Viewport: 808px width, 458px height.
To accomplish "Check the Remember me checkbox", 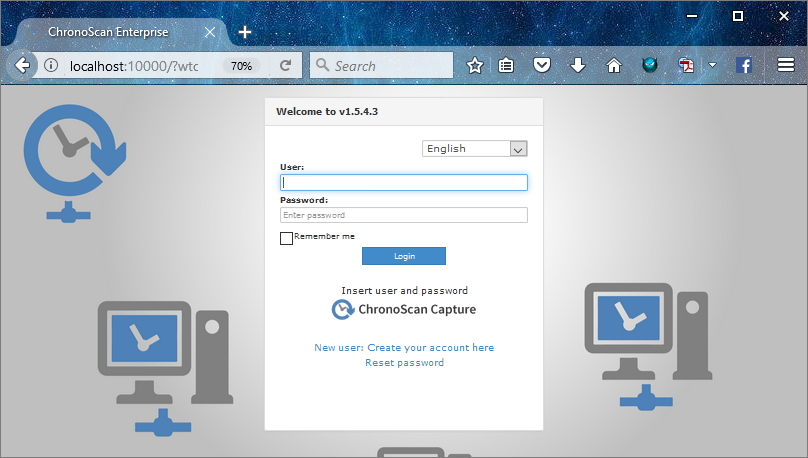I will coord(287,238).
